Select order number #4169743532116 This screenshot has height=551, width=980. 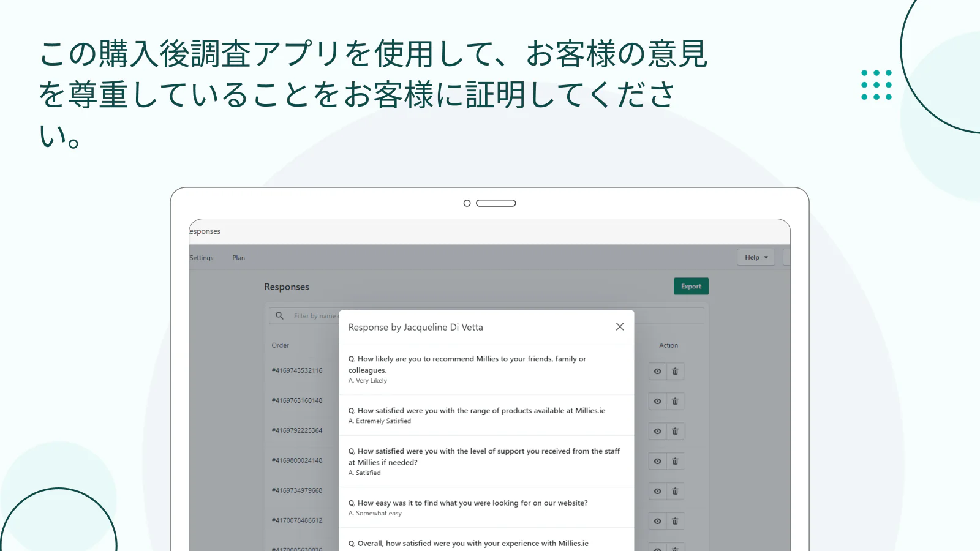click(297, 370)
